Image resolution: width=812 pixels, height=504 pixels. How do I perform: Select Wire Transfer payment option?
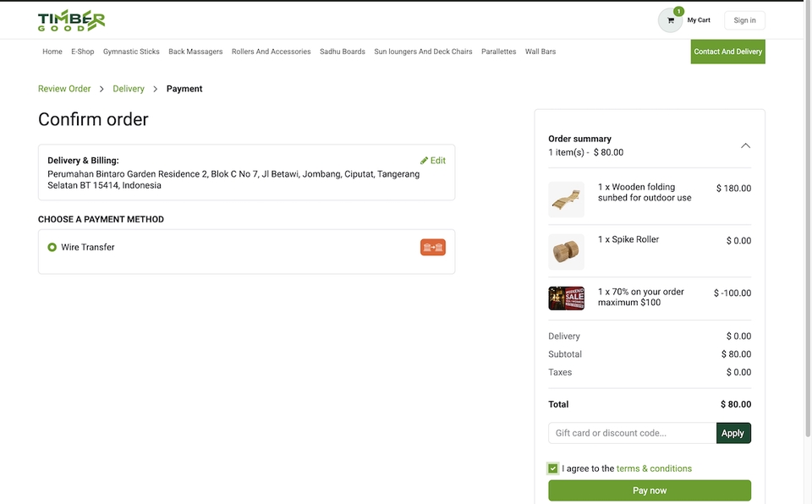[52, 247]
